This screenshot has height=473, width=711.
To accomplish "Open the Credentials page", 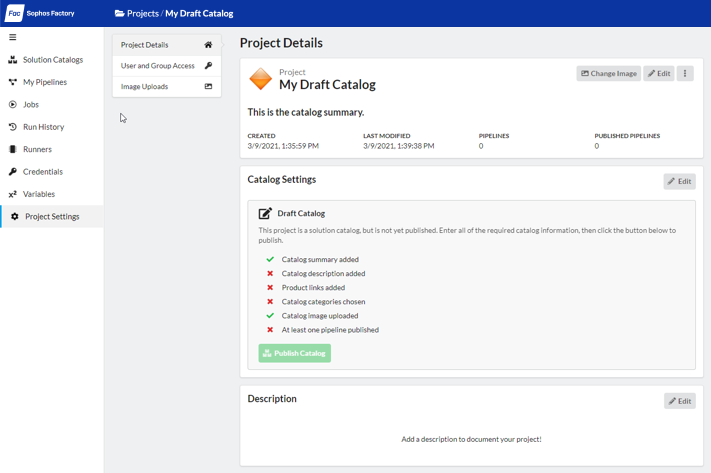I will (x=43, y=171).
